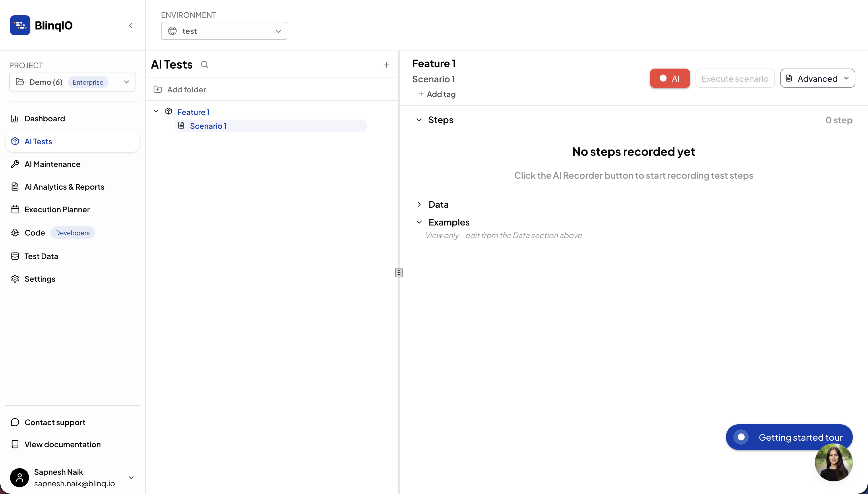Click the Add folder icon

click(x=158, y=89)
